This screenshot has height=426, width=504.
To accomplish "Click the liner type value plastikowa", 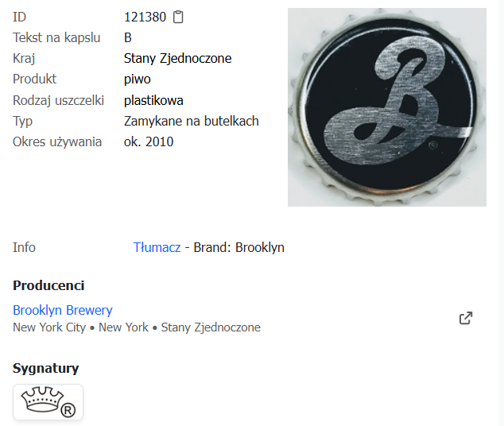I will [153, 101].
